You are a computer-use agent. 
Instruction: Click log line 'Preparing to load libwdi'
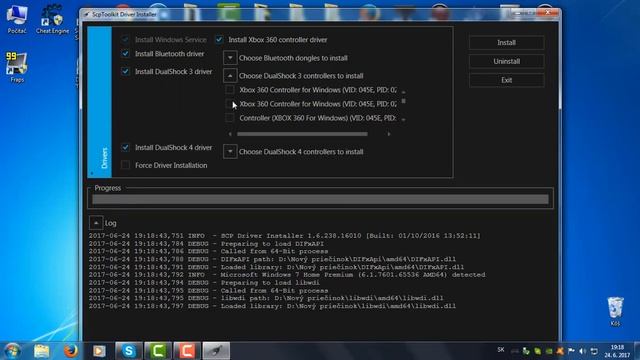204,282
